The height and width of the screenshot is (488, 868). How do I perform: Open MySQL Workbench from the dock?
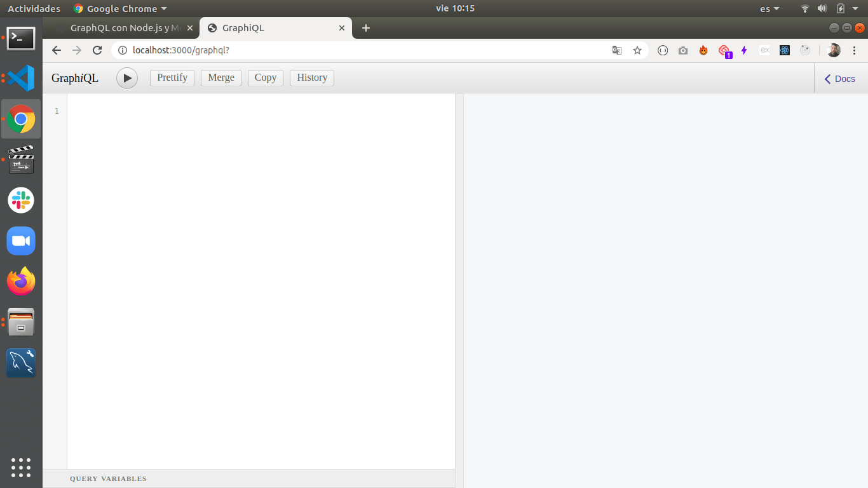tap(21, 363)
